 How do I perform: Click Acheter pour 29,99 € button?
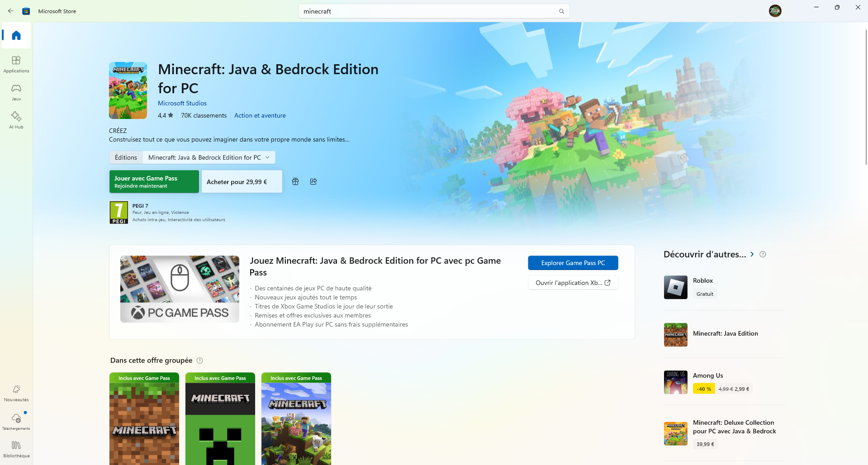(242, 181)
